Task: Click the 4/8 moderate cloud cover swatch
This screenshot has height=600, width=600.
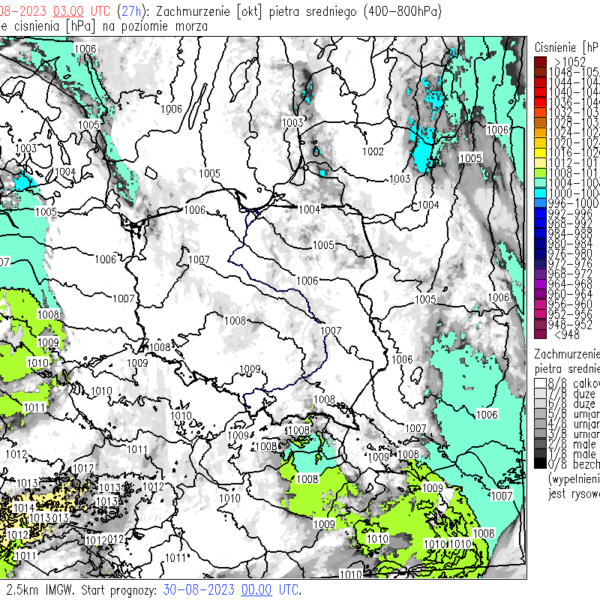Action: (x=540, y=423)
